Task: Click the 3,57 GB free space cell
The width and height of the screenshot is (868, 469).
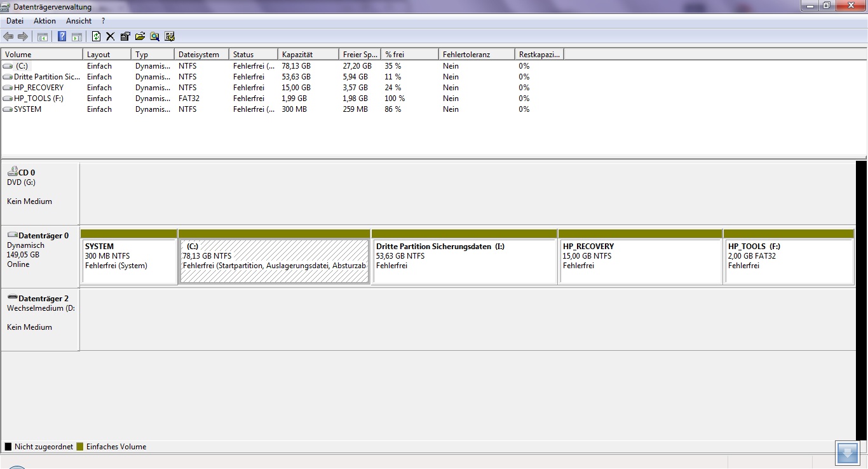Action: [355, 88]
